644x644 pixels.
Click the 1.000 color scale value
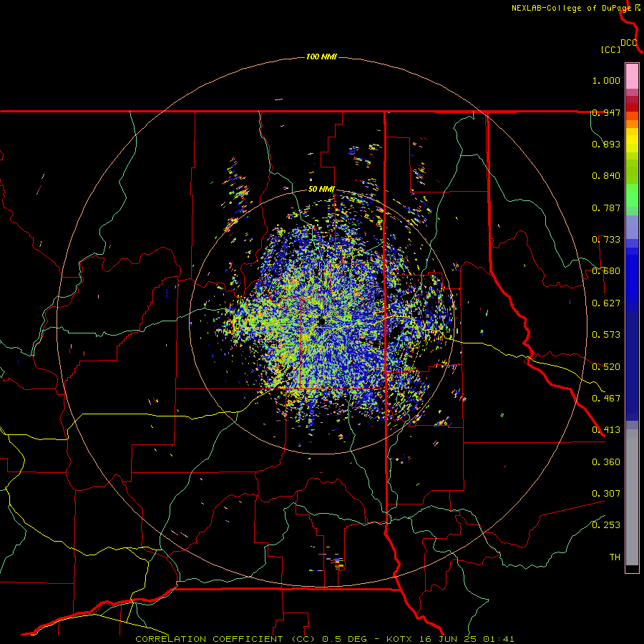point(606,80)
